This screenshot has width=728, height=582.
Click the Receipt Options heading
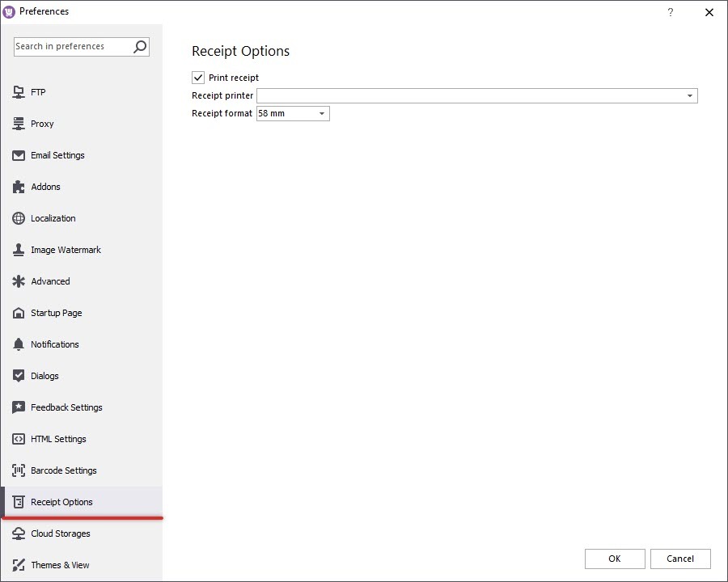click(x=240, y=51)
